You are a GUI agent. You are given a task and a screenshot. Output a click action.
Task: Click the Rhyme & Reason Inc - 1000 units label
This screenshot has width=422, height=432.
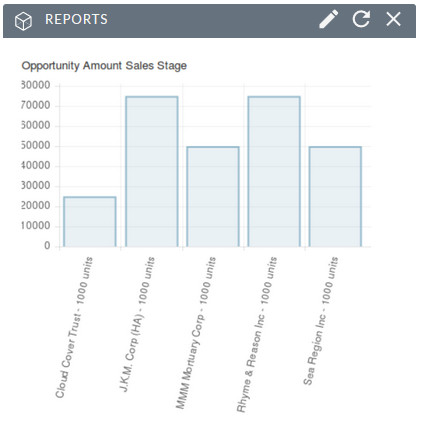click(257, 335)
